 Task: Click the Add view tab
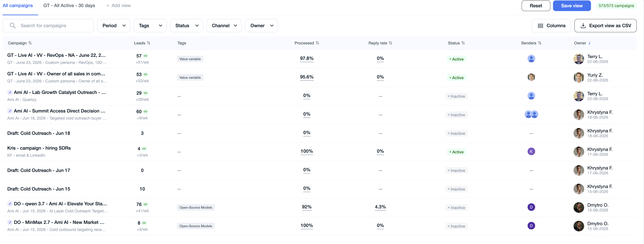tap(118, 6)
